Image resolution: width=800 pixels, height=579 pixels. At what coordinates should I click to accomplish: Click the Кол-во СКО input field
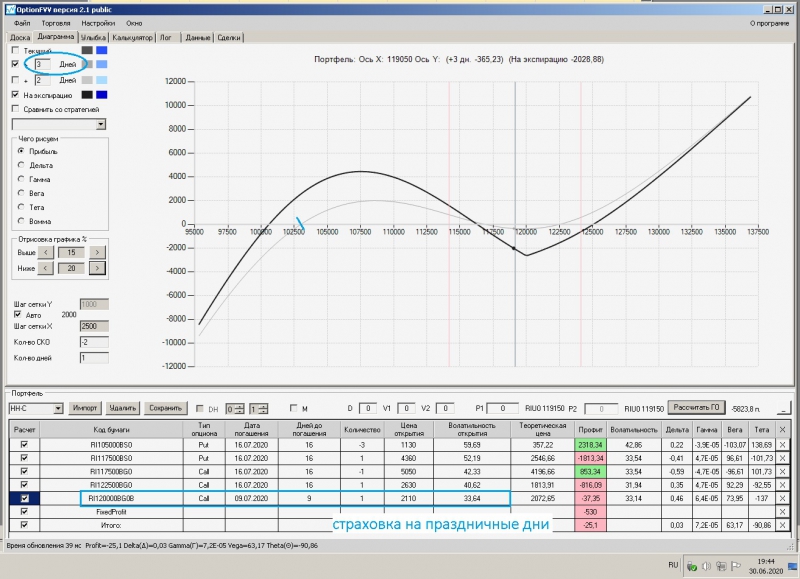coord(94,342)
